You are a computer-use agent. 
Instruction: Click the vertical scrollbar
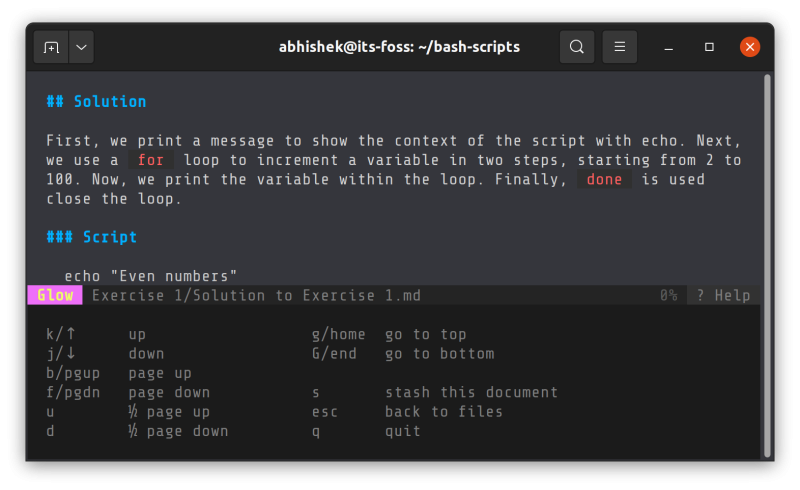pos(767,265)
